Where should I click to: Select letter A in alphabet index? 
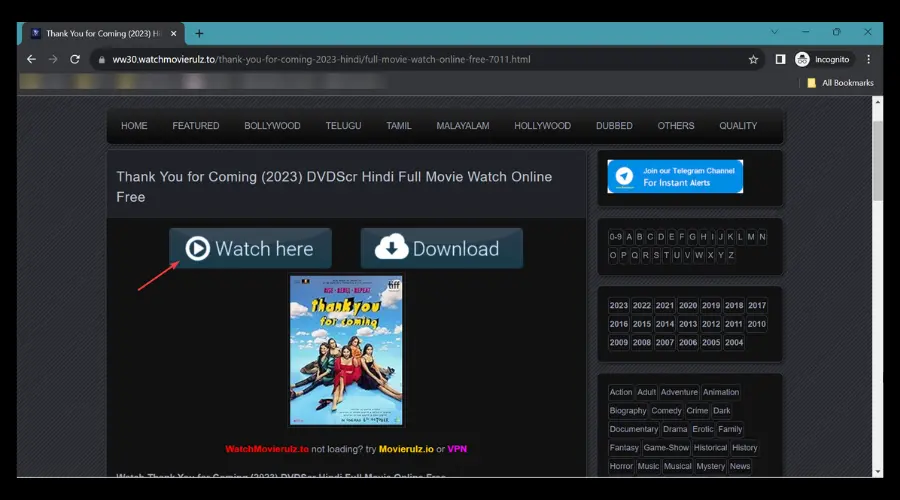pyautogui.click(x=629, y=237)
